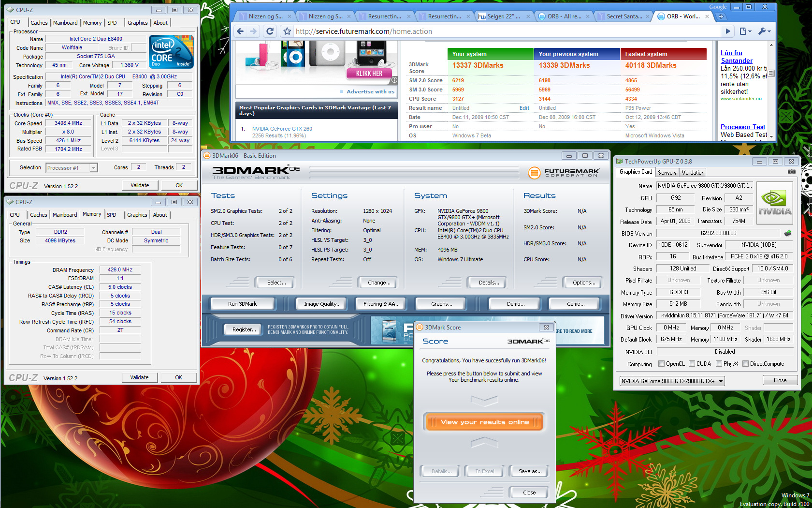This screenshot has width=812, height=508.
Task: Click 'Advertise with us' link
Action: click(x=371, y=91)
